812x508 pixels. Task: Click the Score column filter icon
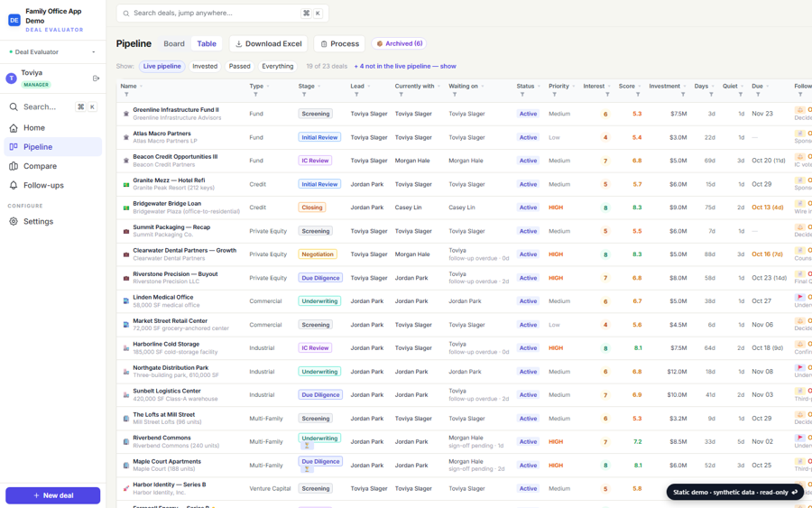pos(638,94)
